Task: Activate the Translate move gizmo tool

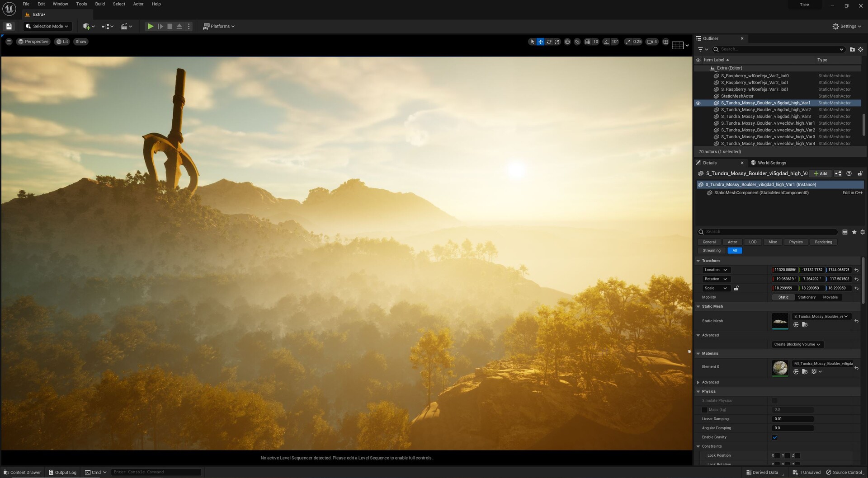Action: pyautogui.click(x=540, y=42)
